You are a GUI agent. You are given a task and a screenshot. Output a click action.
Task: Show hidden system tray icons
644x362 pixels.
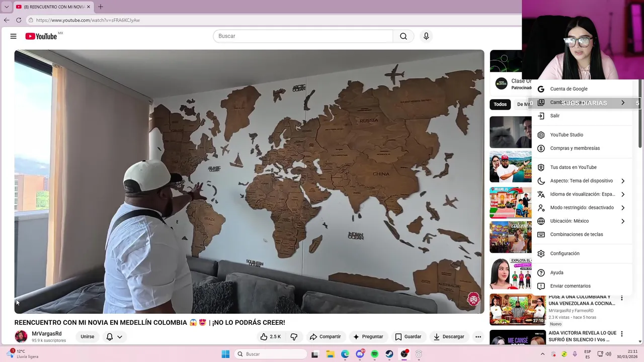(542, 354)
